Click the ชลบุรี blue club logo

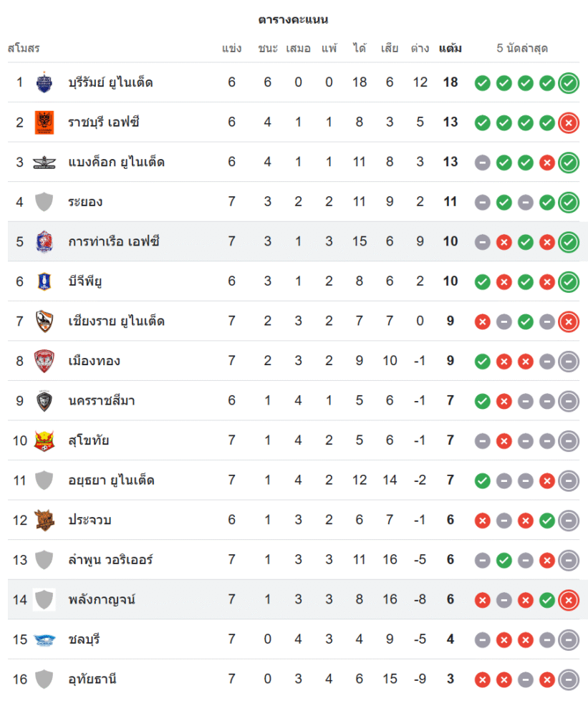tap(44, 639)
